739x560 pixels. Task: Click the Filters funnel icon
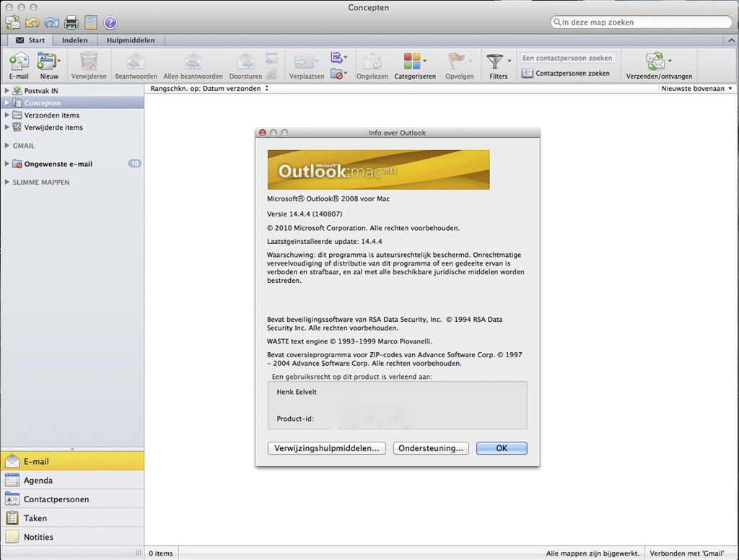pos(495,61)
